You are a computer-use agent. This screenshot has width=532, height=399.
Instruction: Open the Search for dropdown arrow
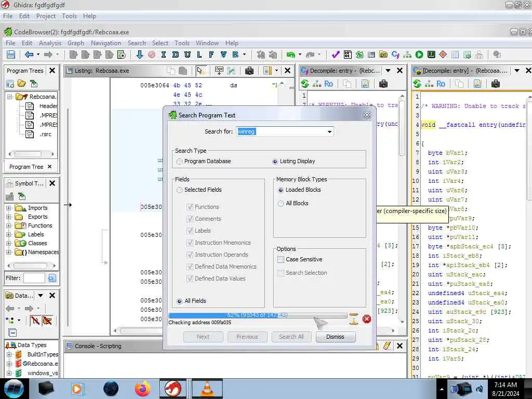tap(329, 131)
